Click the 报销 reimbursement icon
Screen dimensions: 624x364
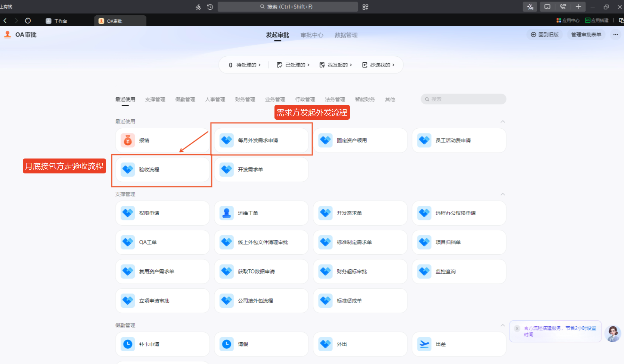pos(128,141)
